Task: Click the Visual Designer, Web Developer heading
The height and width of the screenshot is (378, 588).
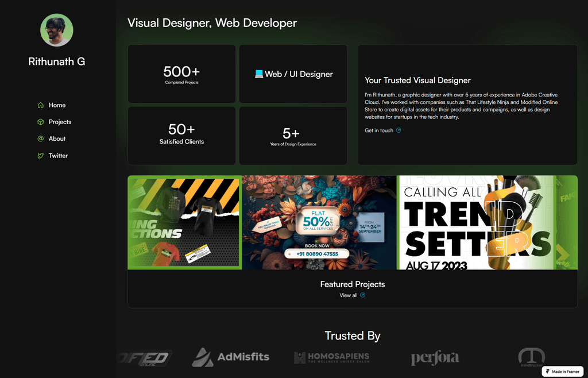Action: tap(212, 23)
